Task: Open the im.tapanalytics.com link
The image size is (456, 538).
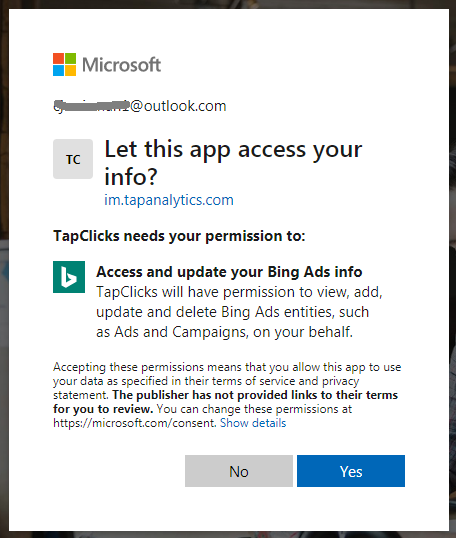Action: [169, 200]
